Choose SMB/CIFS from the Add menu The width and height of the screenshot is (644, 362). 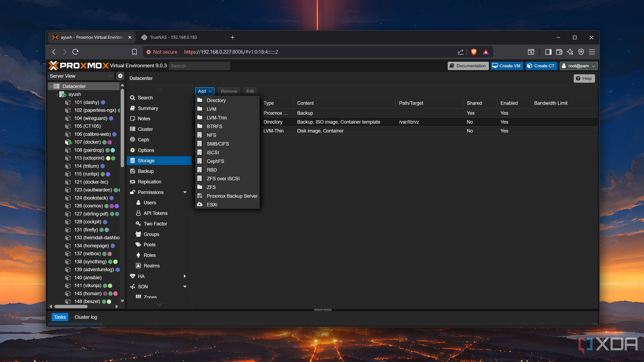point(227,144)
